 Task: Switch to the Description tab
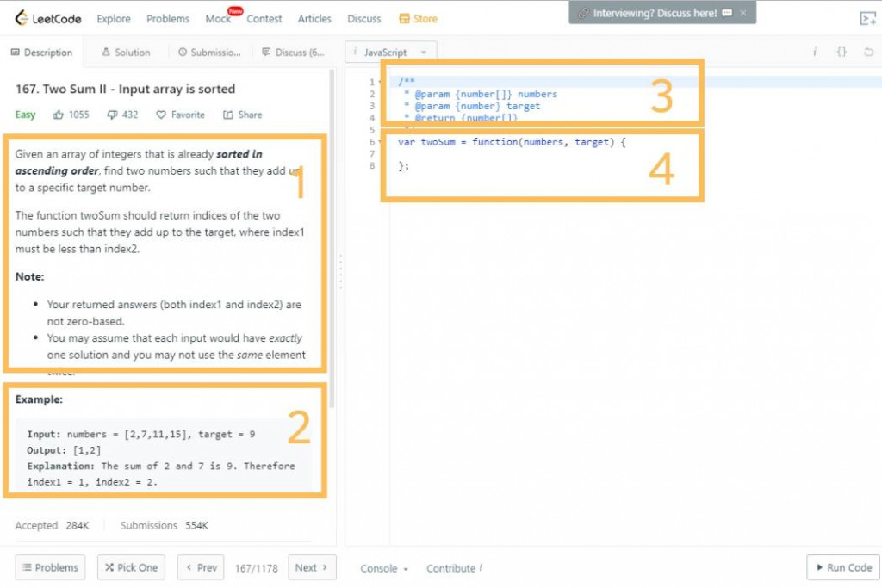pyautogui.click(x=41, y=53)
